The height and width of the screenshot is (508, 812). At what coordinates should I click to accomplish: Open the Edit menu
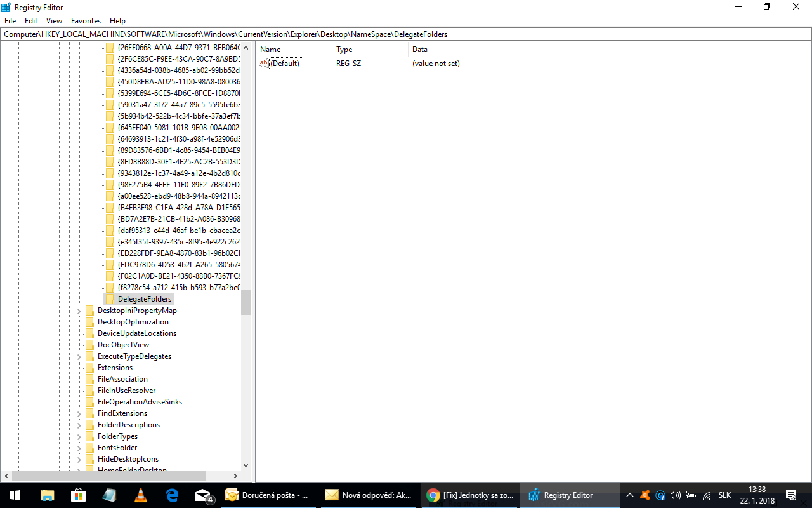coord(31,21)
